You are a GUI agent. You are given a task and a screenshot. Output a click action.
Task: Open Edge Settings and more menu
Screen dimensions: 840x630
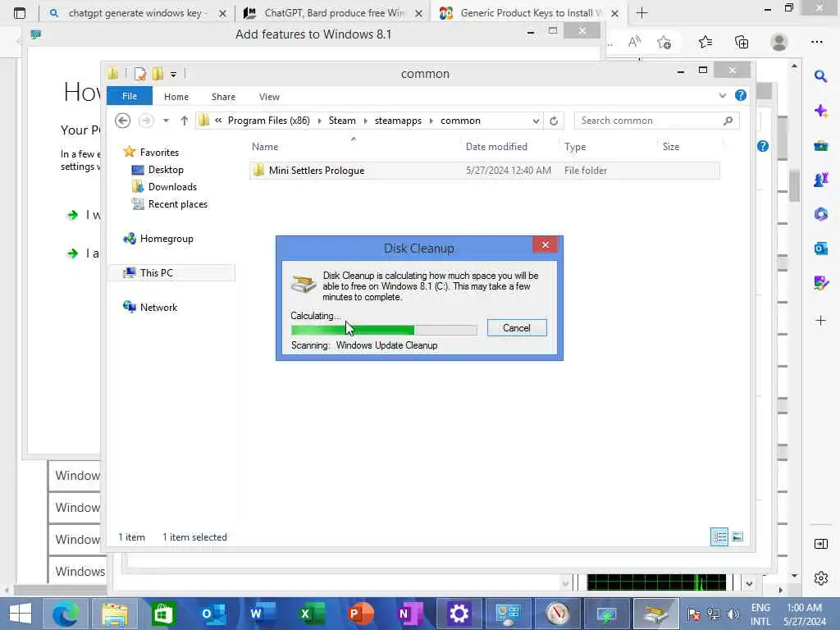click(x=816, y=42)
